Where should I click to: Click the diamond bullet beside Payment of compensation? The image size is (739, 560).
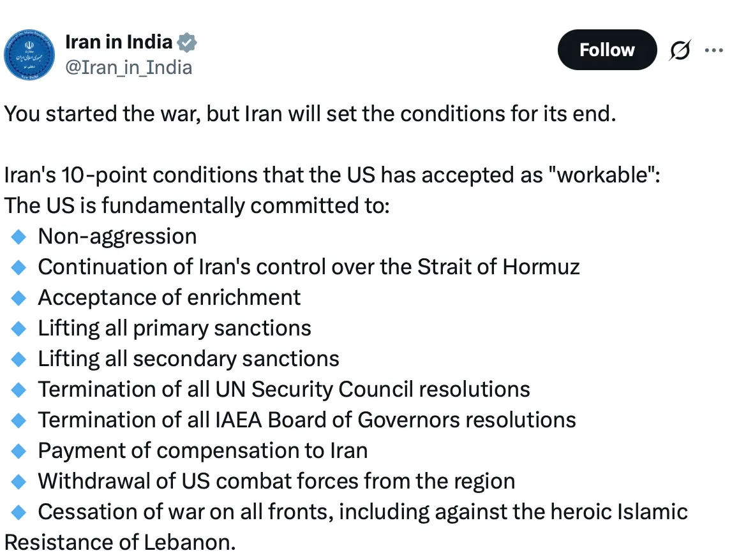coord(18,450)
